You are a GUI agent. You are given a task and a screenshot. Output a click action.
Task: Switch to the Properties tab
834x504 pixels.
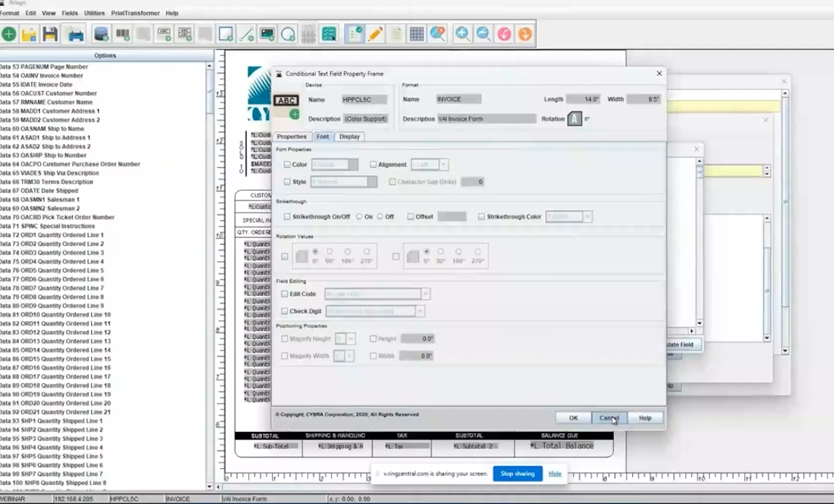[292, 137]
